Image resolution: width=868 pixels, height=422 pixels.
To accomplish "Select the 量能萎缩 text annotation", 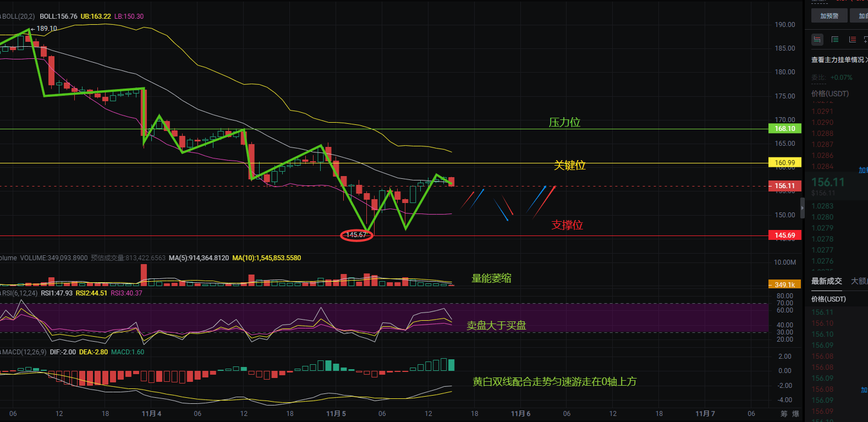I will point(491,278).
